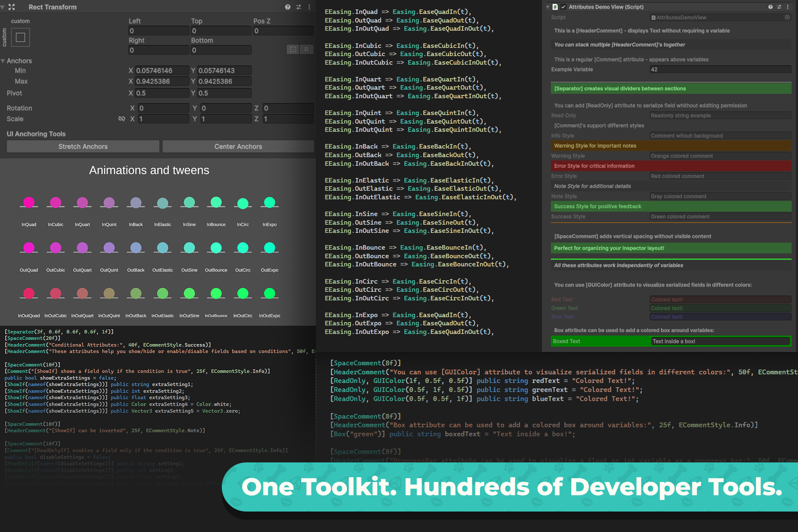Click 'Success Style for positive feedback' banner
This screenshot has height=532, width=798.
coord(671,206)
